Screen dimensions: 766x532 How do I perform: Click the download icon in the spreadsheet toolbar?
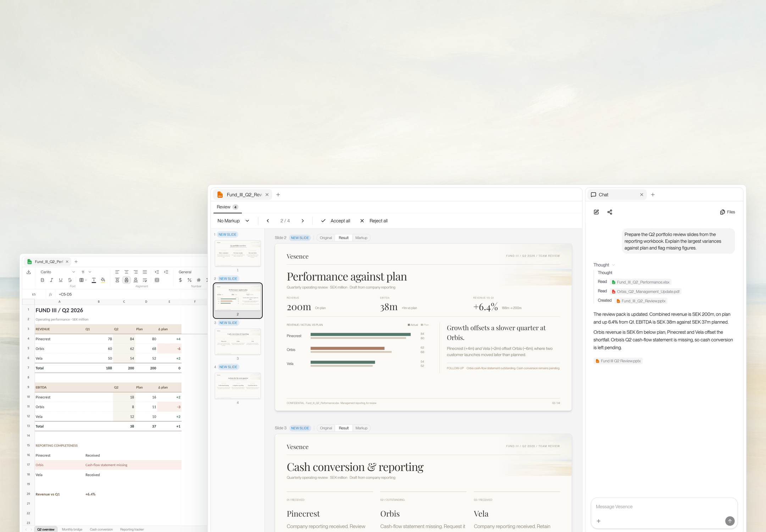click(x=29, y=272)
